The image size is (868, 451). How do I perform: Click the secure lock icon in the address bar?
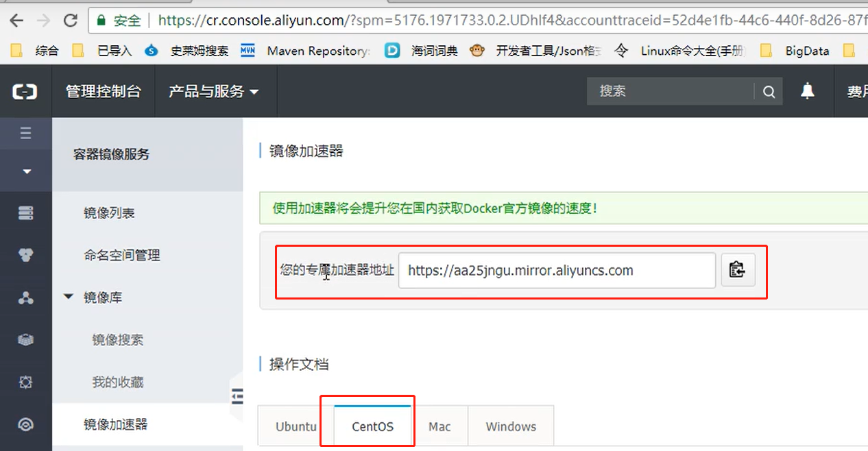coord(100,21)
